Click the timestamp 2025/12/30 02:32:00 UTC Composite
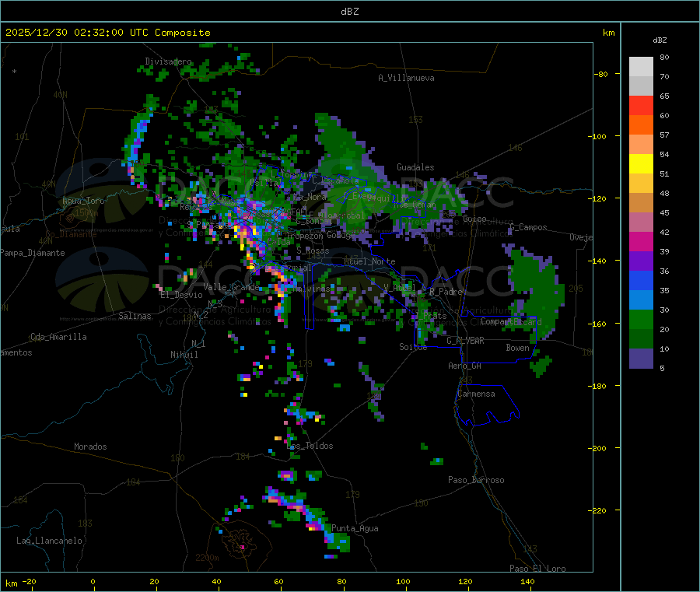The image size is (700, 592). [107, 33]
